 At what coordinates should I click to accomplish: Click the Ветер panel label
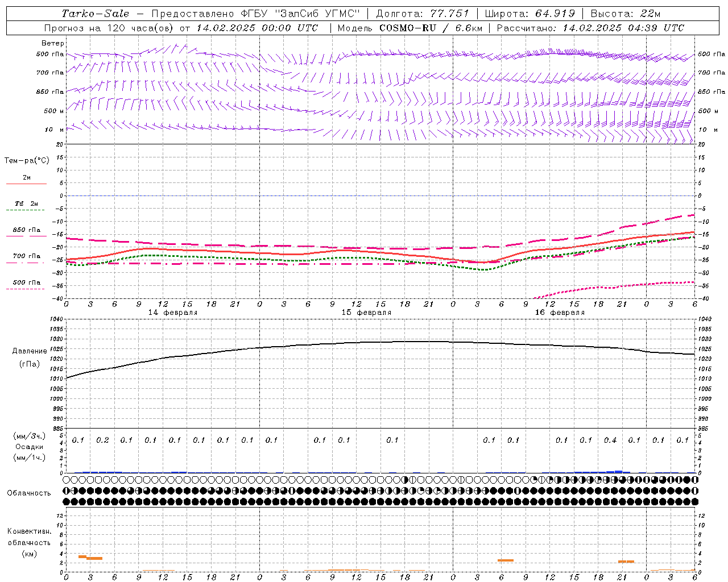point(52,43)
